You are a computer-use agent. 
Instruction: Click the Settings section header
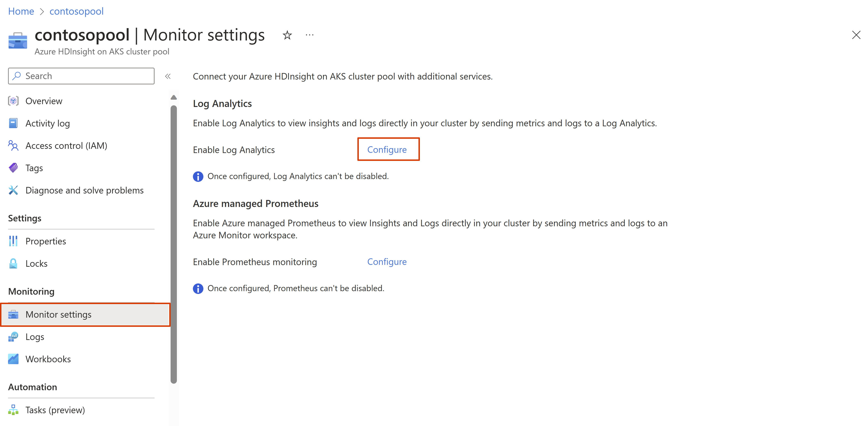coord(25,218)
